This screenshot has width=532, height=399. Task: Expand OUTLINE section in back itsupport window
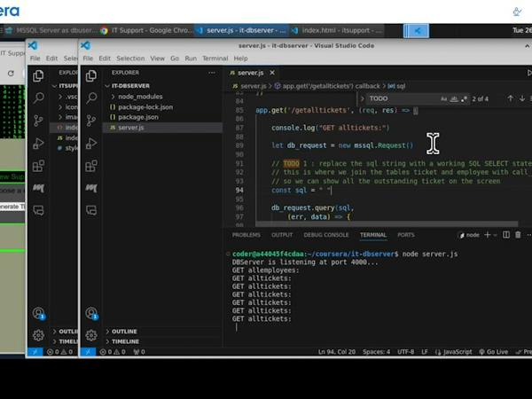coord(66,331)
